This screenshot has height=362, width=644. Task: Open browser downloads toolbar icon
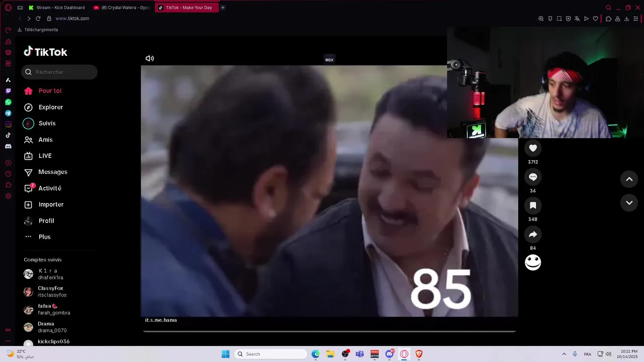tap(626, 19)
